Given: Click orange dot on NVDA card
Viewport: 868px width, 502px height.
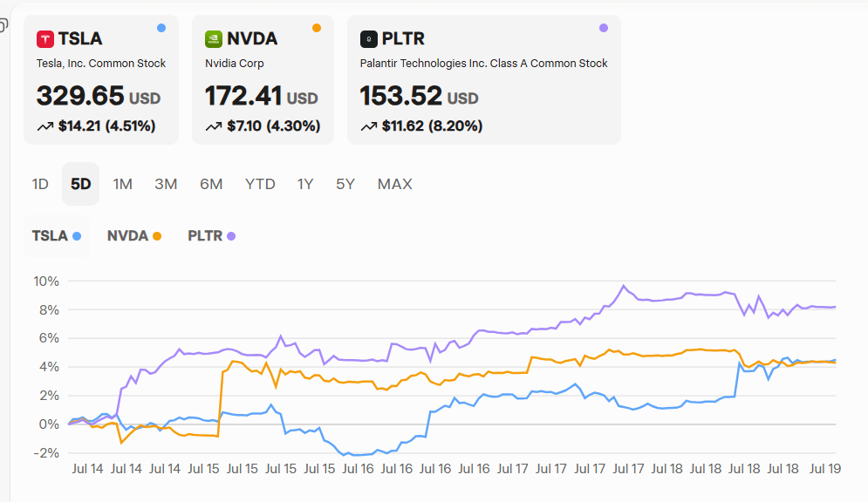Looking at the screenshot, I should 316,28.
